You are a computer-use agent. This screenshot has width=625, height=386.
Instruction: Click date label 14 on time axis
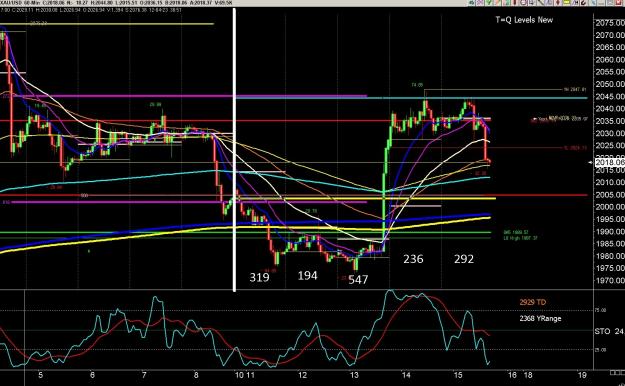coord(406,375)
